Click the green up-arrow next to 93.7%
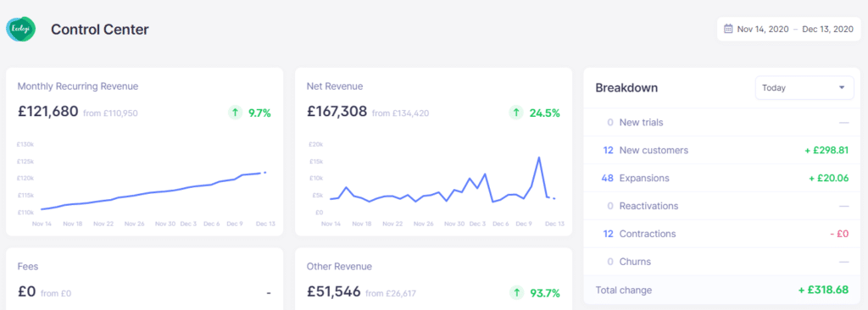This screenshot has height=310, width=868. coord(516,293)
